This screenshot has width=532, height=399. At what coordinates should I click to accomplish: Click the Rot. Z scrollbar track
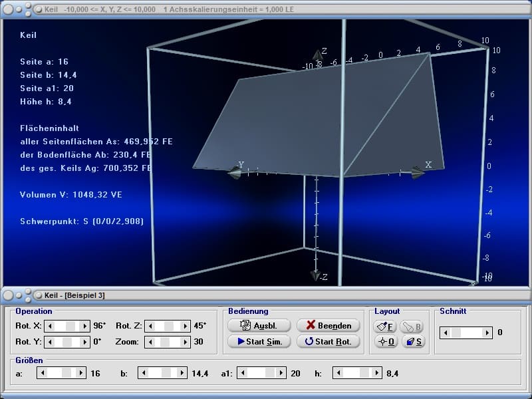168,326
